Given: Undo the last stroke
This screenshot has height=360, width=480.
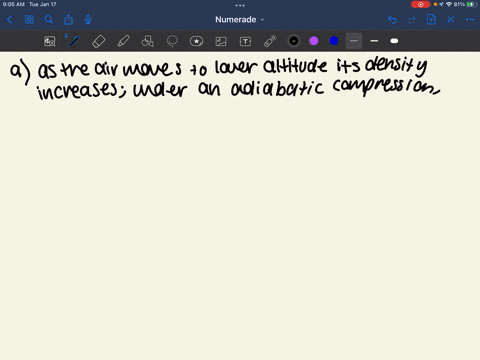Looking at the screenshot, I should coord(392,20).
